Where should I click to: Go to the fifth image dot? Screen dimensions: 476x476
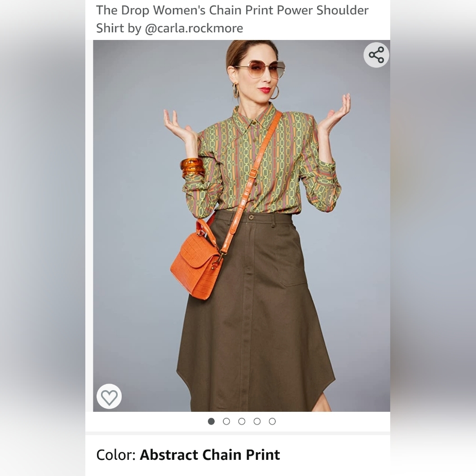click(x=272, y=421)
